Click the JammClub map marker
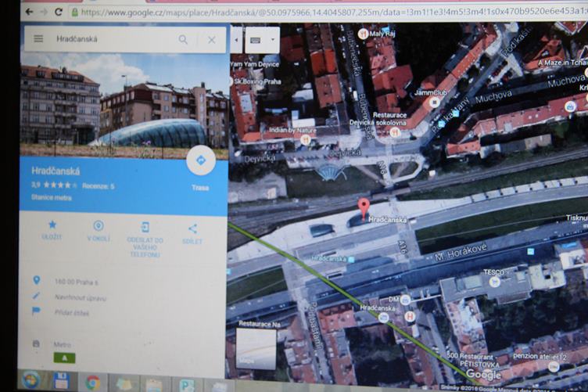 point(434,102)
